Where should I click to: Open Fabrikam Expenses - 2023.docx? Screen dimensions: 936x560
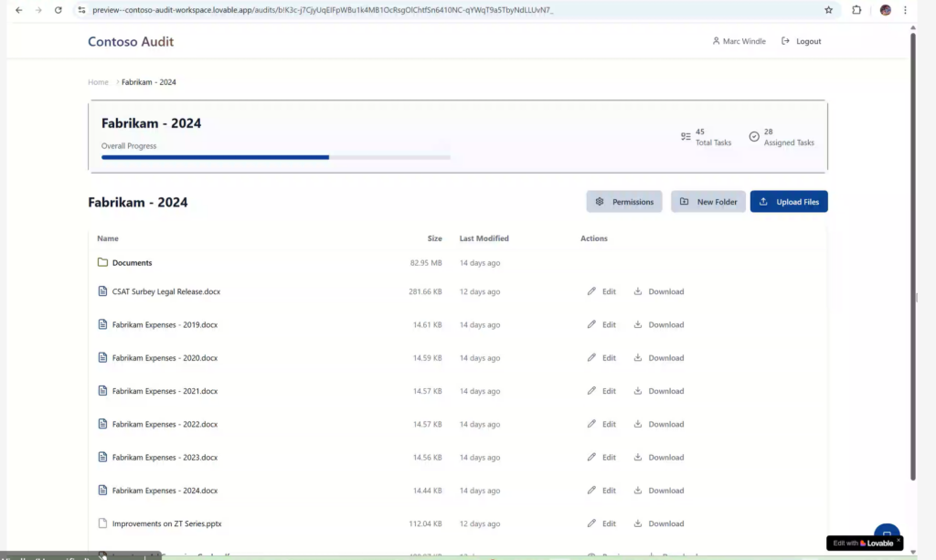coord(165,458)
